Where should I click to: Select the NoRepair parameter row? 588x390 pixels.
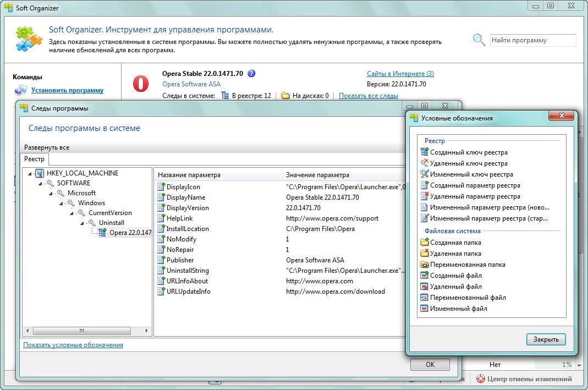coord(280,249)
